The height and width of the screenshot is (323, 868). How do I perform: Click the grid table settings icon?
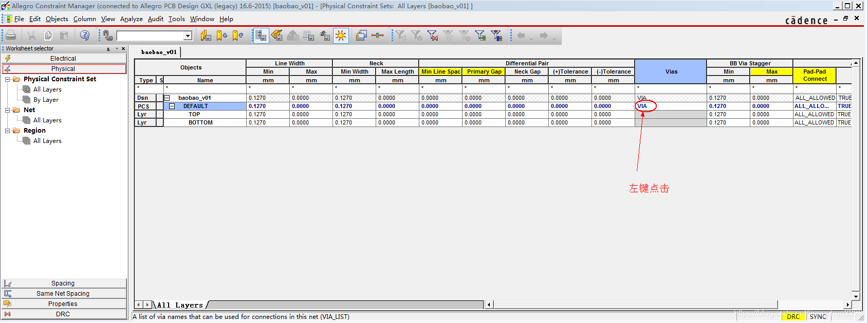coord(309,35)
